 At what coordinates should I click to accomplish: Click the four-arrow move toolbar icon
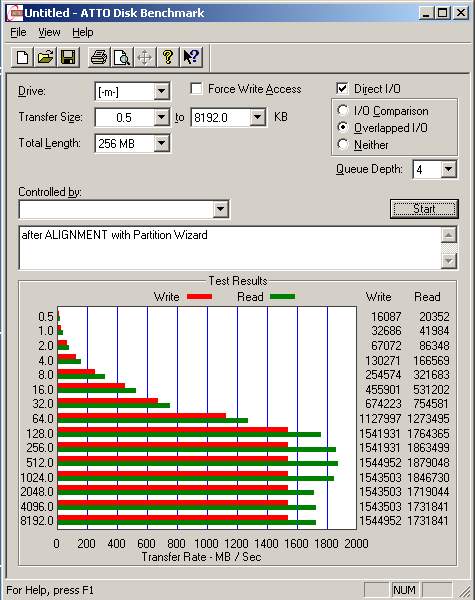[x=145, y=57]
